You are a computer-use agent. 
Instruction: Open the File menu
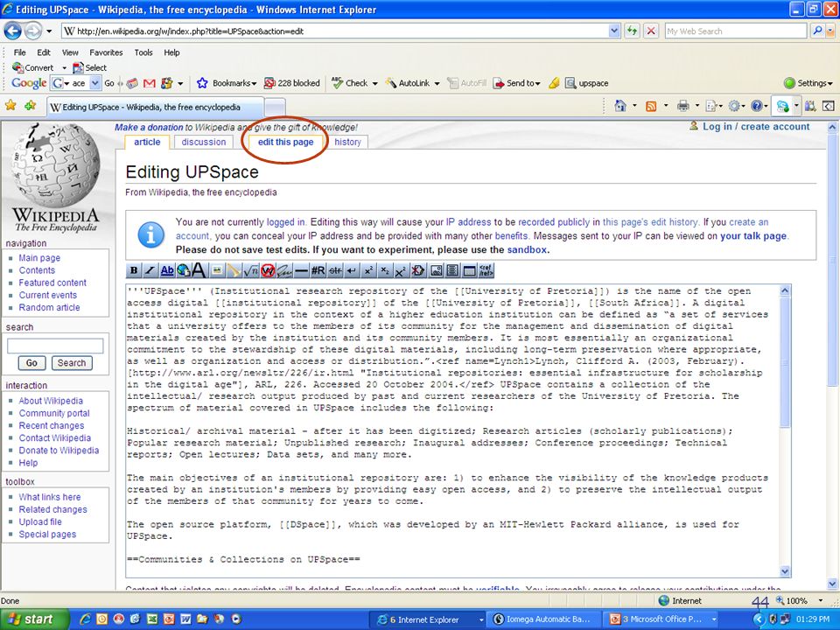(x=19, y=52)
